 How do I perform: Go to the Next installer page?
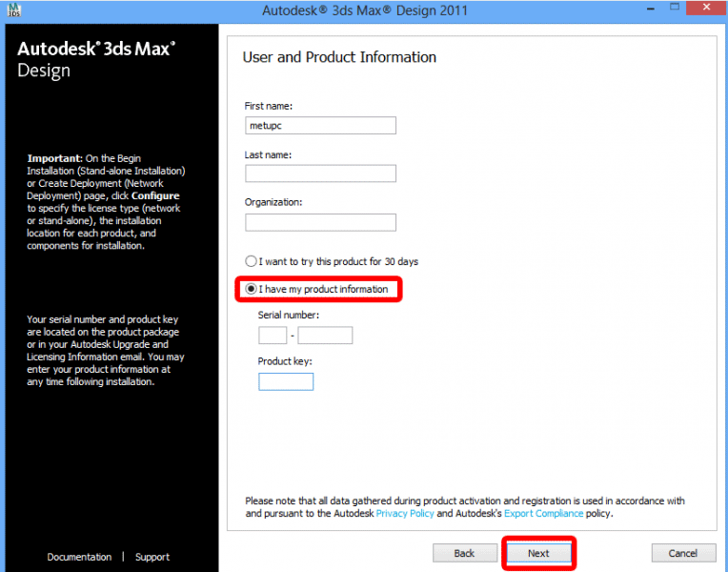point(538,553)
